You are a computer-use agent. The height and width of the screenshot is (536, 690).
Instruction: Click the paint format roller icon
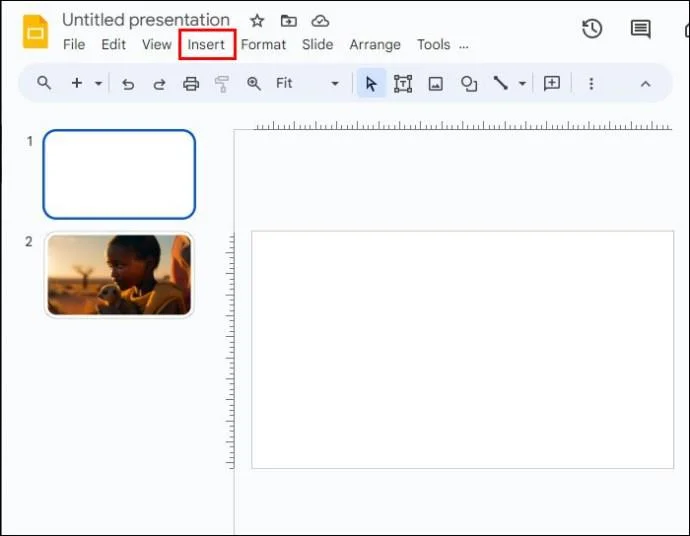[222, 84]
